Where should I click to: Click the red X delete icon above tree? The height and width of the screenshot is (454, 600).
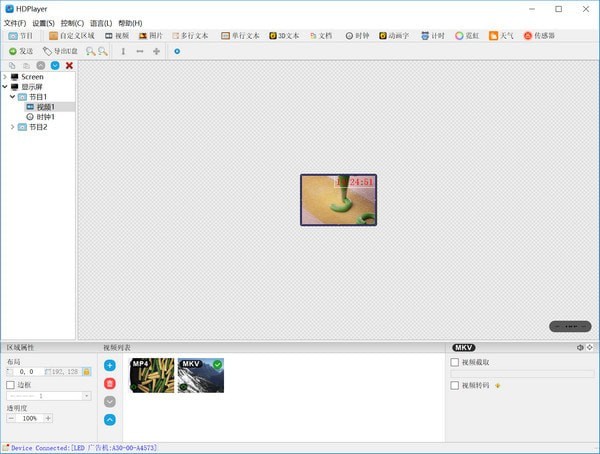coord(69,65)
